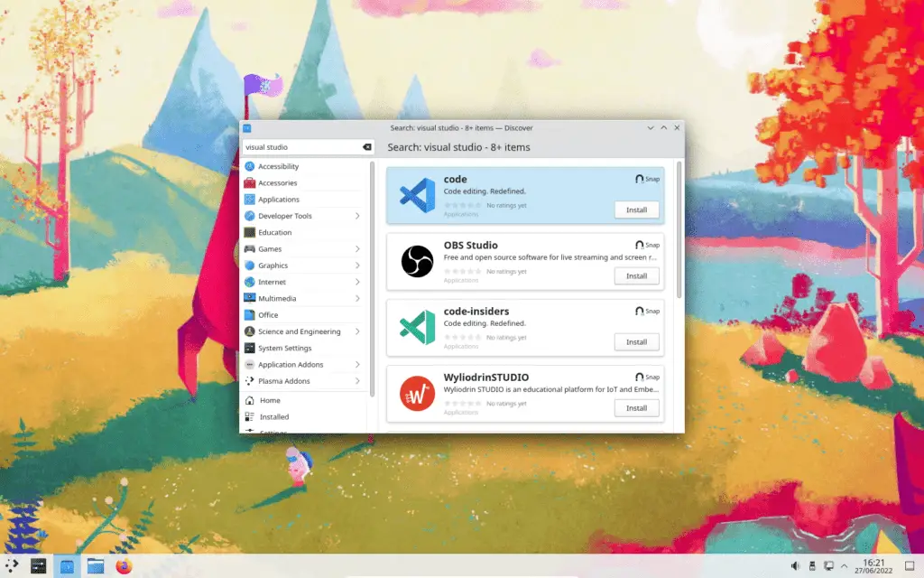Expand the Developer Tools category arrow
The image size is (924, 578).
tap(357, 216)
